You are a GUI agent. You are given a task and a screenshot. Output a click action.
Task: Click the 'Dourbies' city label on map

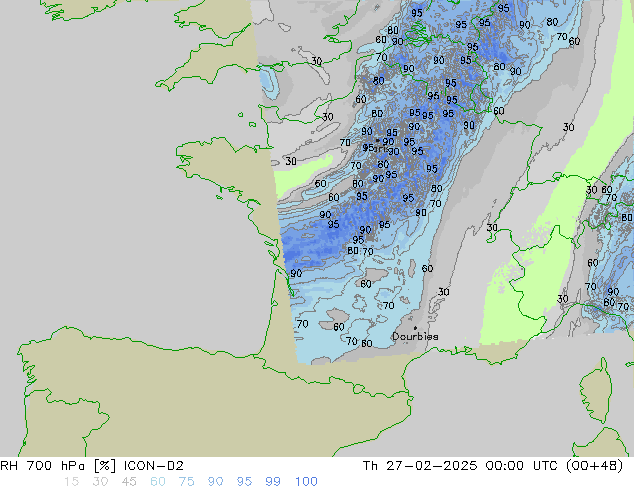click(415, 336)
